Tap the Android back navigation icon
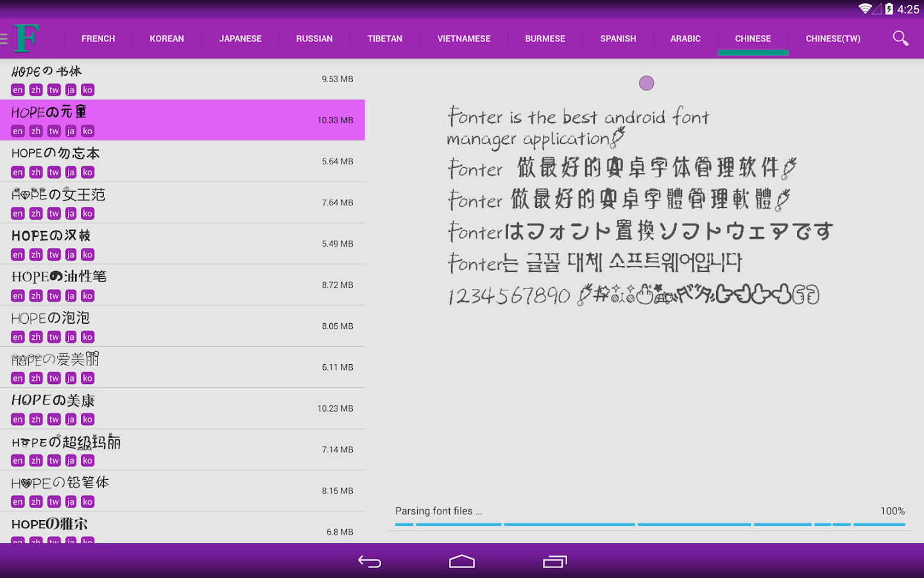Viewport: 924px width, 578px height. pyautogui.click(x=370, y=562)
